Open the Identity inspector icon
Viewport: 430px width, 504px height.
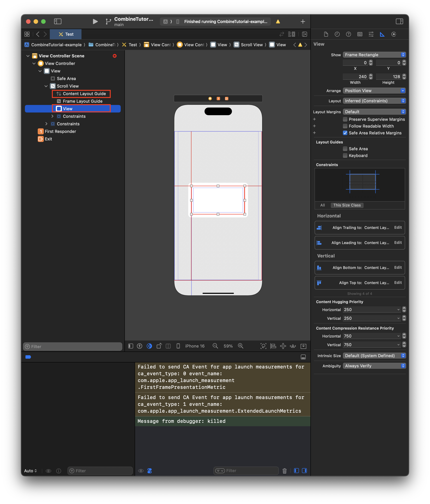tap(360, 34)
